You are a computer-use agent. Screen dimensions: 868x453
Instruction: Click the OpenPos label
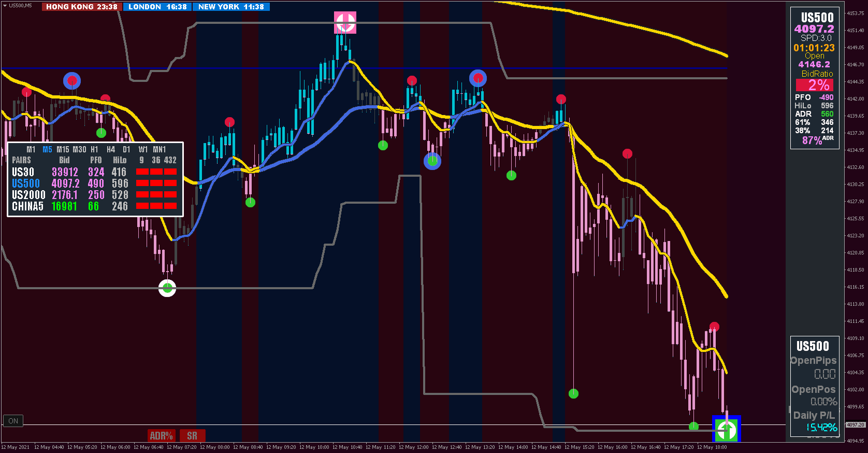[814, 389]
